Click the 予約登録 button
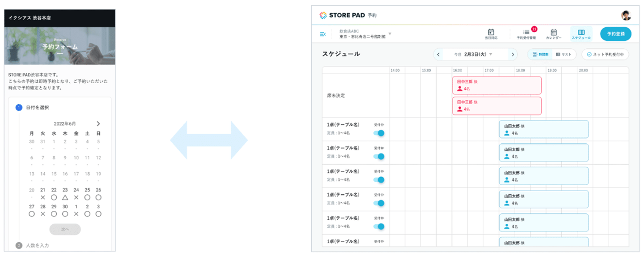644x256 pixels. point(615,34)
